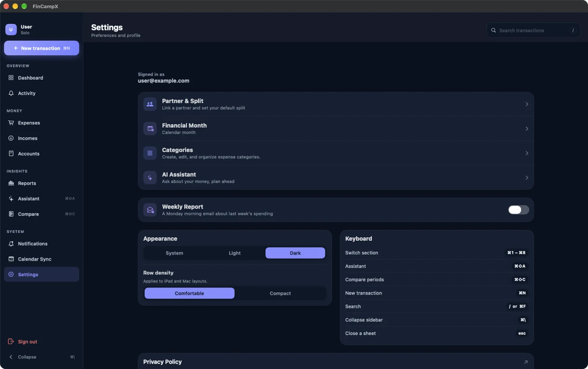Click the Weekly Report envelope icon
Screen dimensions: 588x369
(x=150, y=210)
